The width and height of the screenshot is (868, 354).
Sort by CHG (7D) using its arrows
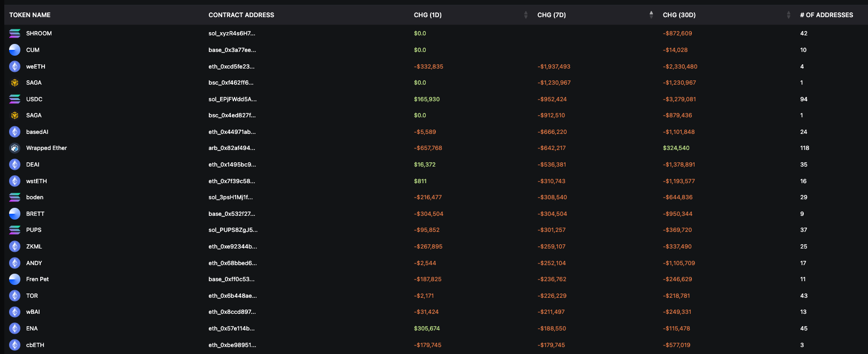click(651, 15)
